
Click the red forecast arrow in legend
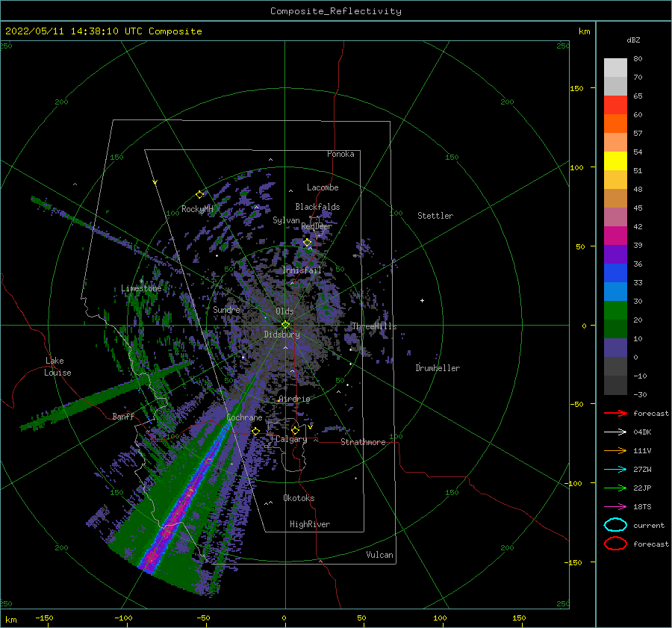(x=615, y=413)
